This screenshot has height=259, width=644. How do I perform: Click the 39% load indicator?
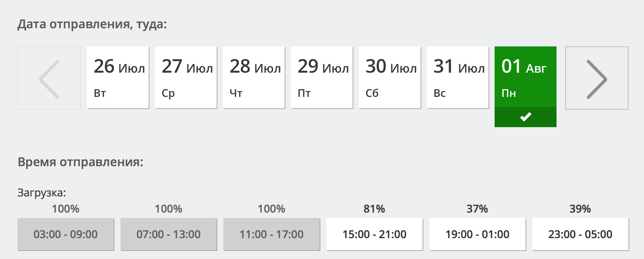tap(580, 209)
